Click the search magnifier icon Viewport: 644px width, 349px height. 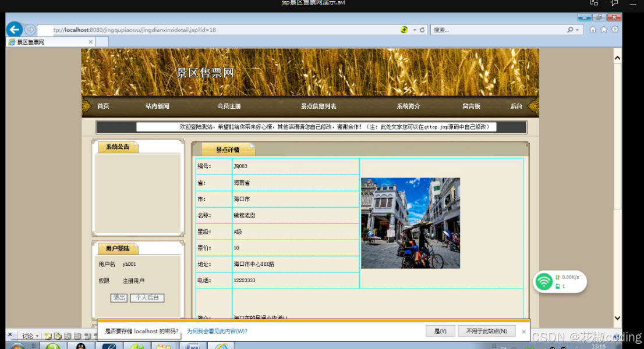(569, 29)
